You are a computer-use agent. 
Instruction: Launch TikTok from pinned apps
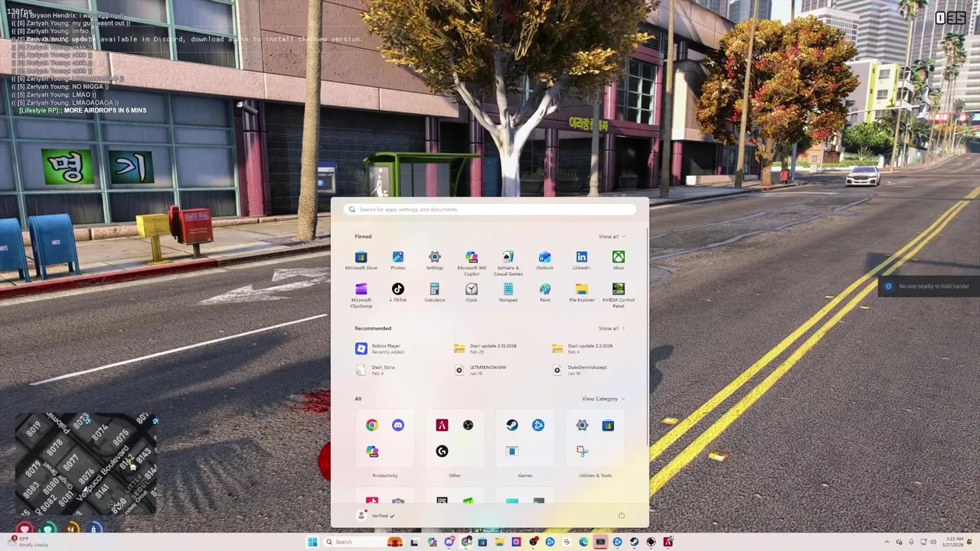[397, 293]
